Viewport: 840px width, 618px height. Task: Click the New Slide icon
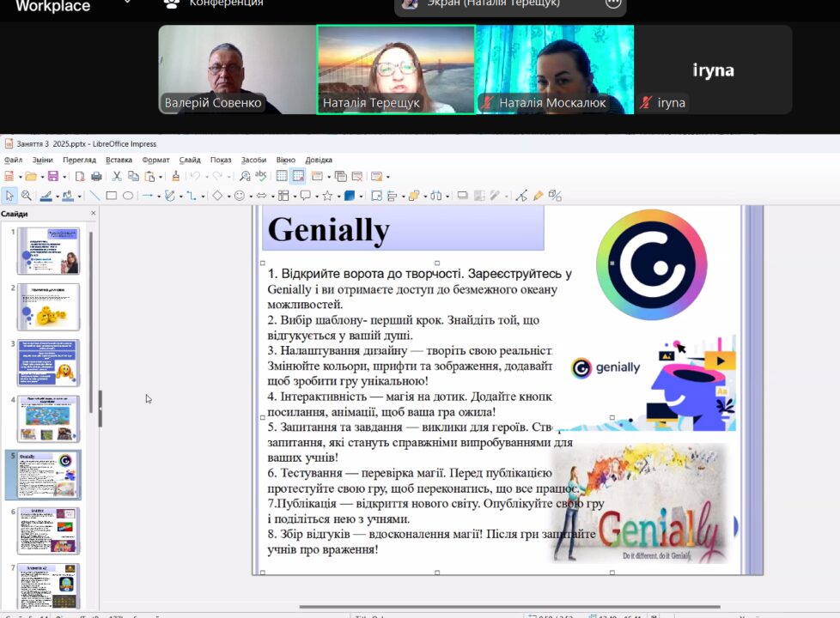tap(317, 176)
